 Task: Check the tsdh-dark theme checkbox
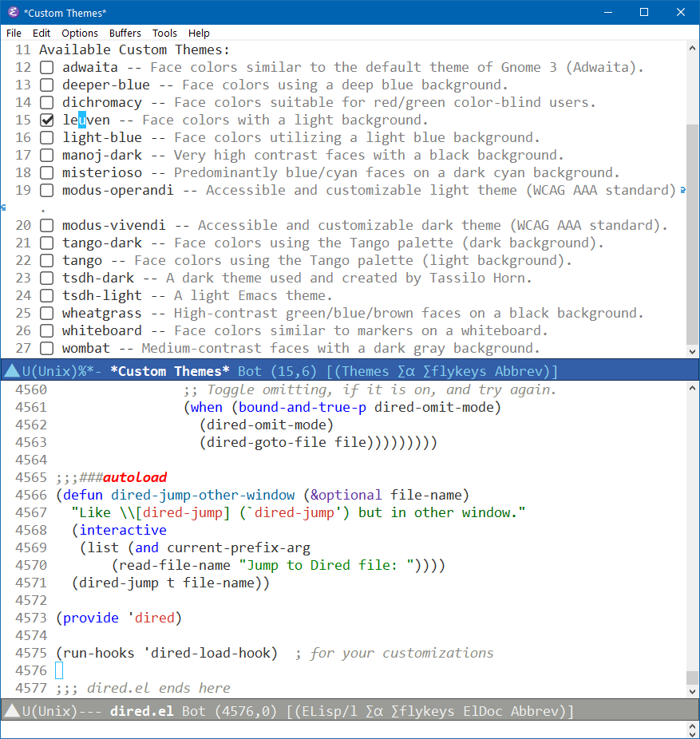pyautogui.click(x=46, y=278)
